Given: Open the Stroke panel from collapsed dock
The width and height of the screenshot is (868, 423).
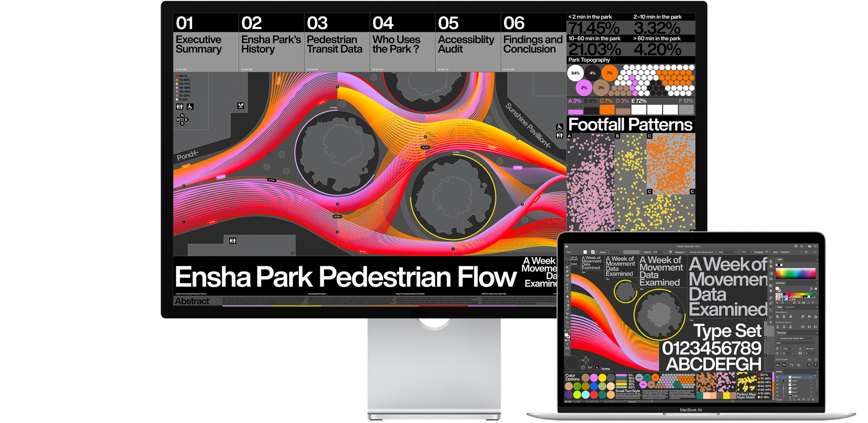Looking at the screenshot, I should 771,278.
